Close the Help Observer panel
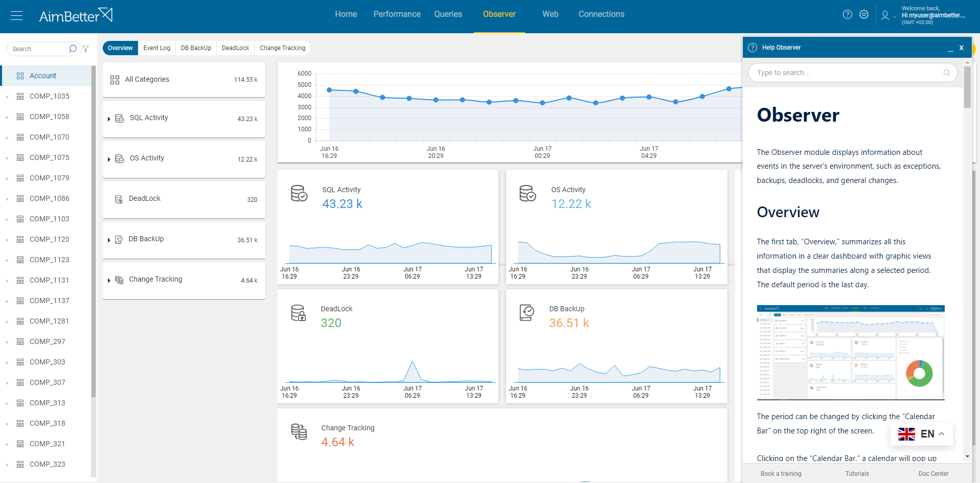 tap(962, 48)
